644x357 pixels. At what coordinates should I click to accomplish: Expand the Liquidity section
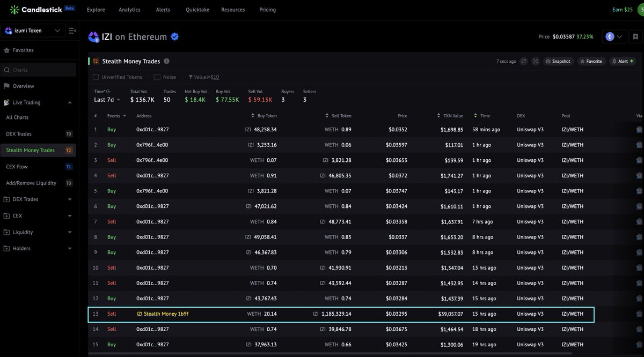tap(70, 233)
